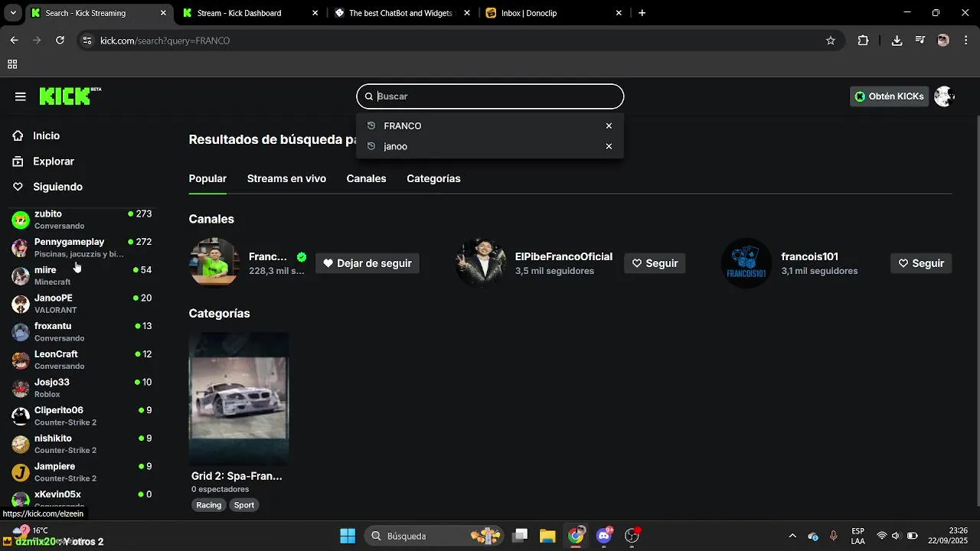Image resolution: width=980 pixels, height=551 pixels.
Task: Click Dejar de seguir button
Action: coord(367,263)
